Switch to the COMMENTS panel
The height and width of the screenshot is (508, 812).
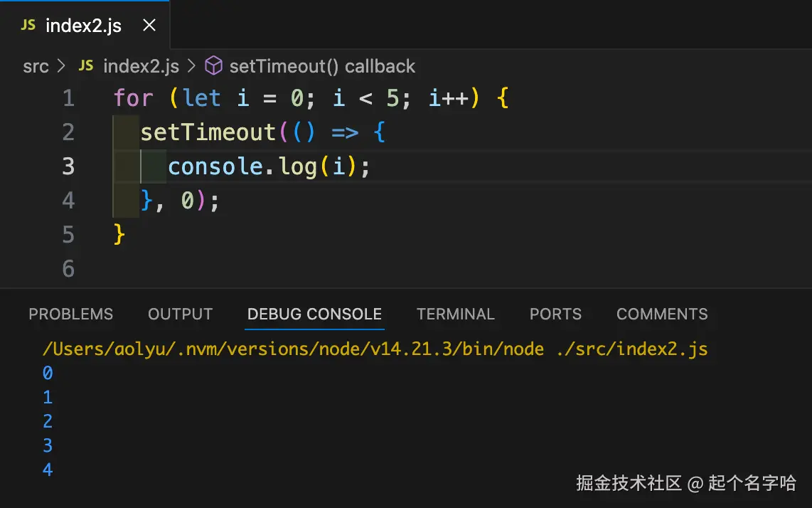pyautogui.click(x=661, y=314)
